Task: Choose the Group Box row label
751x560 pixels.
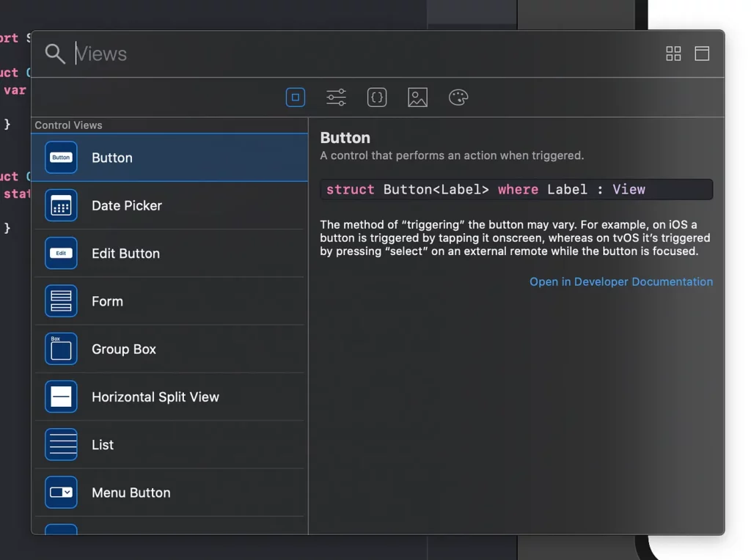Action: pos(124,350)
